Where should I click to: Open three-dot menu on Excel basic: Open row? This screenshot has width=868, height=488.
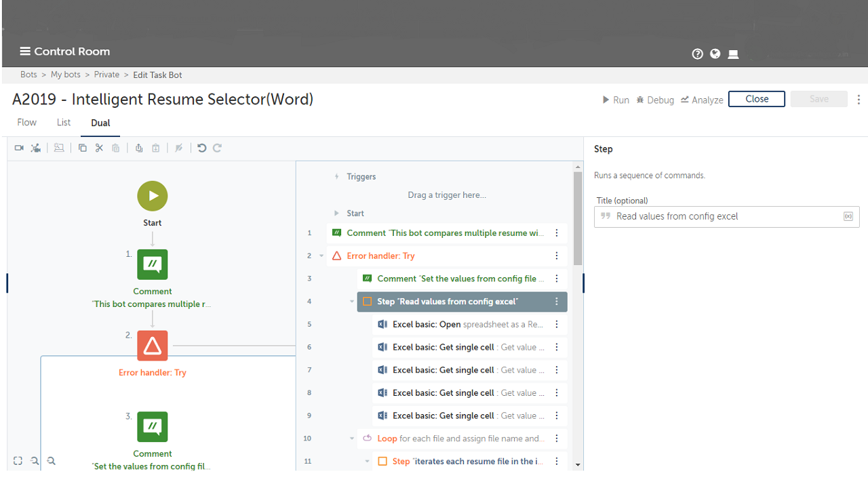point(557,325)
